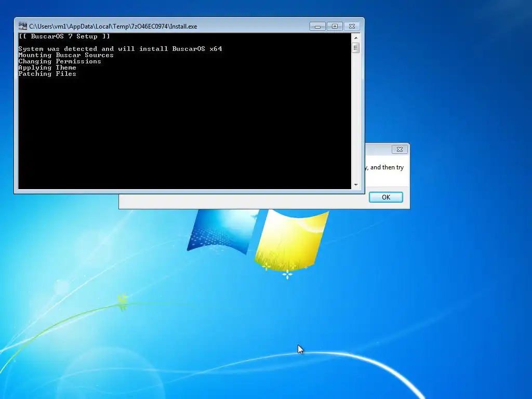Maximize the Install.exe console window

pos(335,26)
